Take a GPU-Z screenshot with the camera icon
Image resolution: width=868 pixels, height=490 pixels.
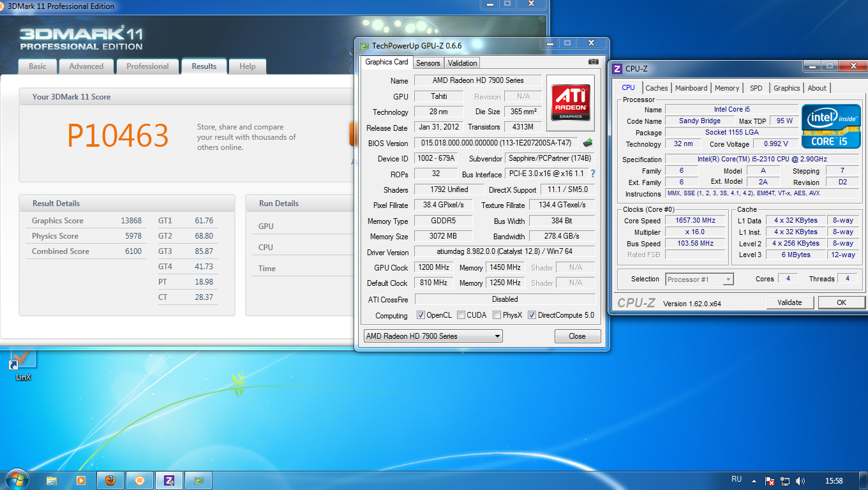pyautogui.click(x=594, y=62)
